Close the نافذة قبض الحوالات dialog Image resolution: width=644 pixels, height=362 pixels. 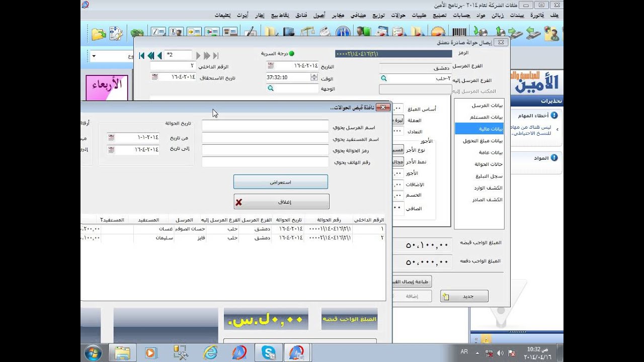383,107
